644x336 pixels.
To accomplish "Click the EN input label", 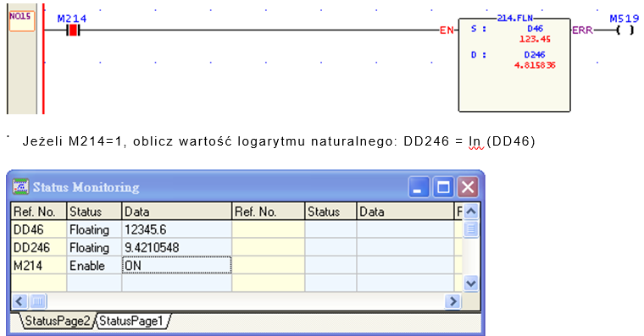I will click(447, 30).
